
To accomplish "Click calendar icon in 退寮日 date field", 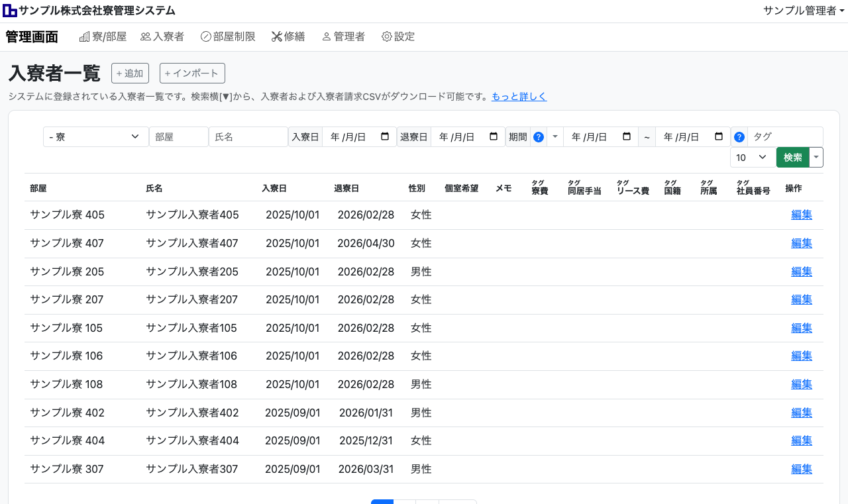I will point(494,137).
